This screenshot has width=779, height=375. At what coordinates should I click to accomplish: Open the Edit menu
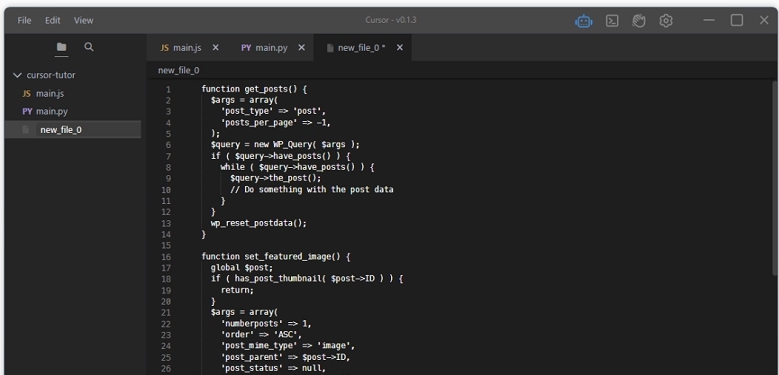pyautogui.click(x=53, y=20)
